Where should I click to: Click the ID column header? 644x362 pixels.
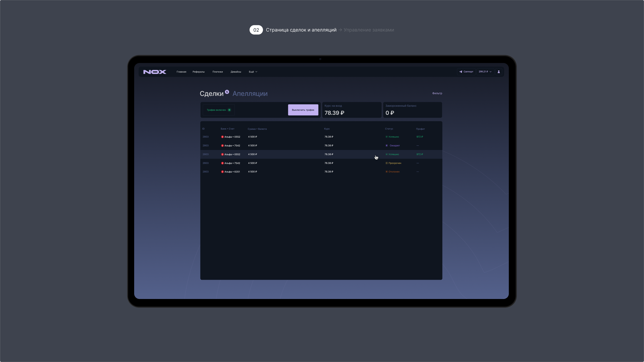(203, 129)
